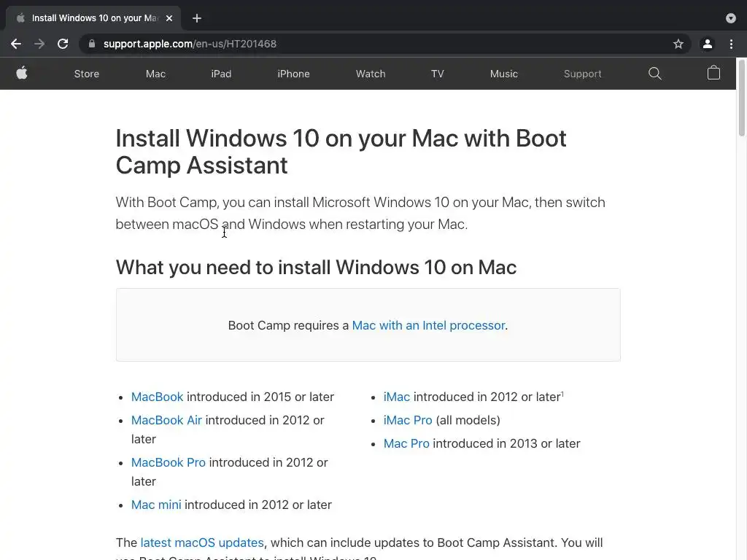Image resolution: width=747 pixels, height=560 pixels.
Task: Click the text "(all models)"
Action: 468,420
